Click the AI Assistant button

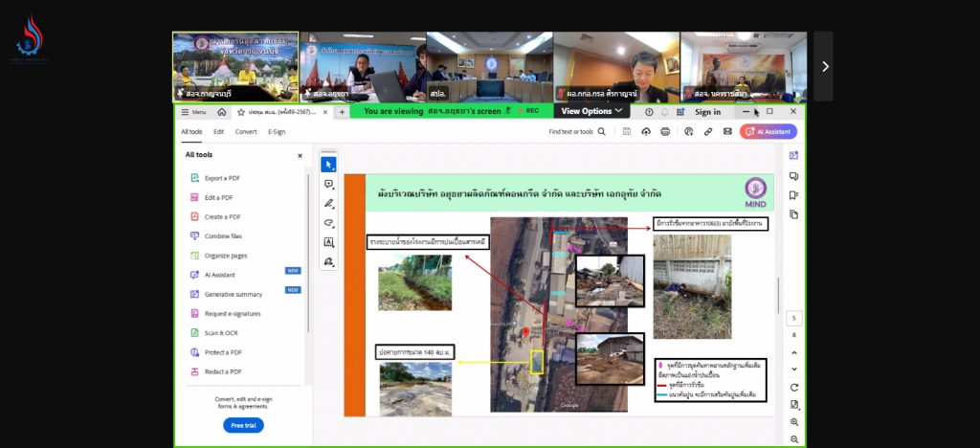(768, 132)
